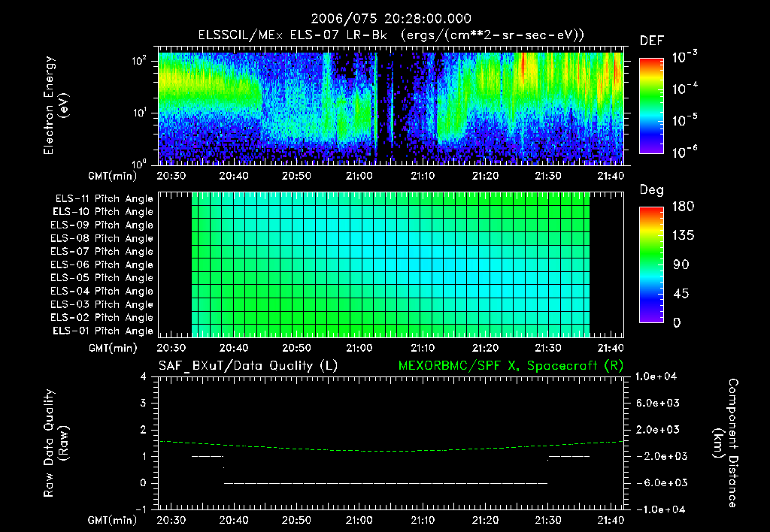The width and height of the screenshot is (770, 532).
Task: Click 21:20 time label under the pitch angle panel
Action: pyautogui.click(x=485, y=348)
